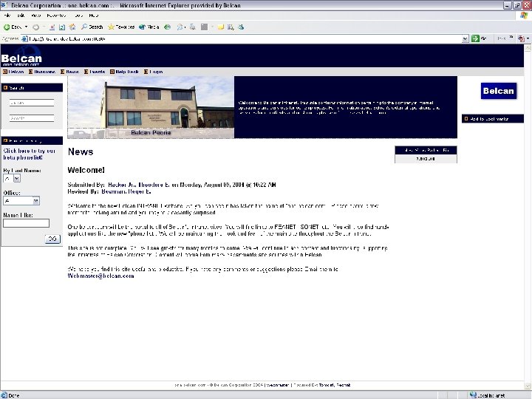
Task: Click the Refresh page icon
Action: [62, 27]
